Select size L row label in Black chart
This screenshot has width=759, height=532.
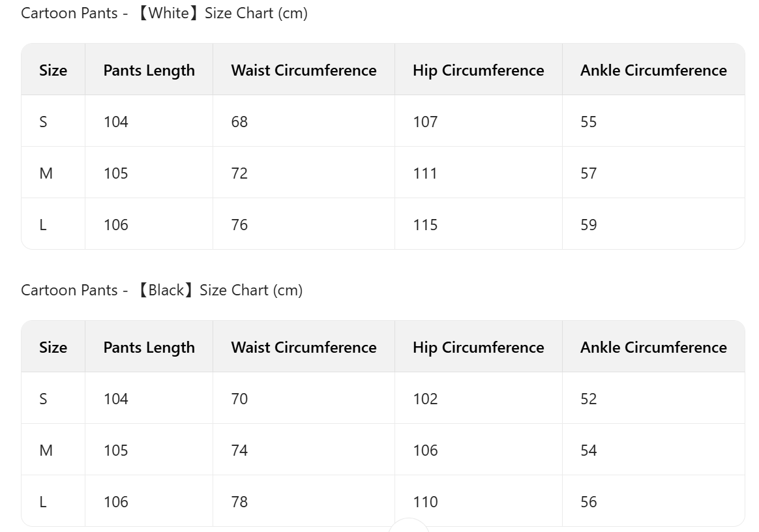pyautogui.click(x=43, y=502)
